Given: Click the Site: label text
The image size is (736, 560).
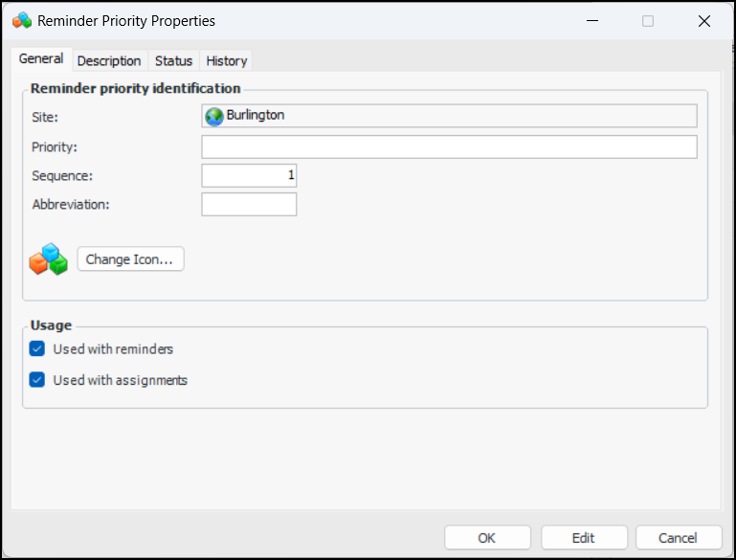Looking at the screenshot, I should [45, 118].
